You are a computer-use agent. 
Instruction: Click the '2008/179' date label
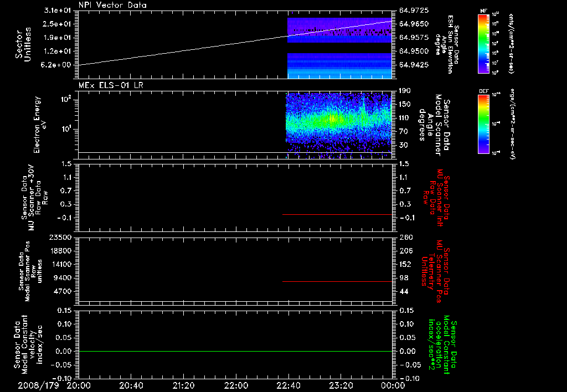click(38, 385)
